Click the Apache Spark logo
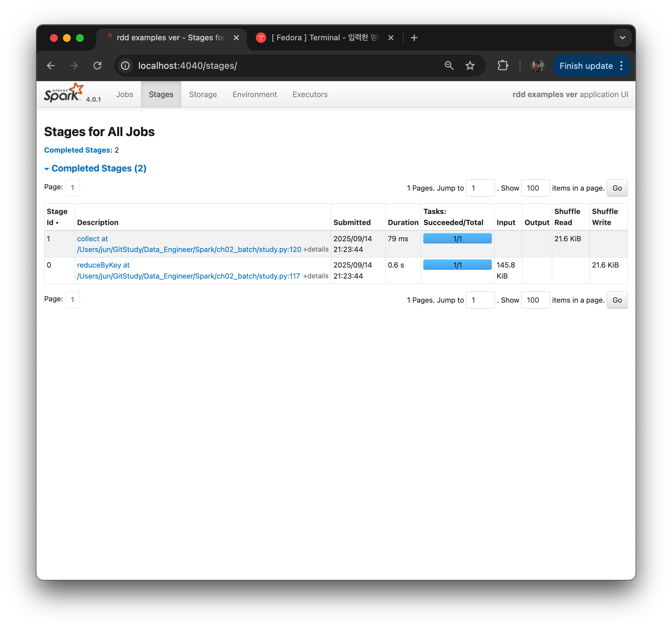 [x=64, y=93]
